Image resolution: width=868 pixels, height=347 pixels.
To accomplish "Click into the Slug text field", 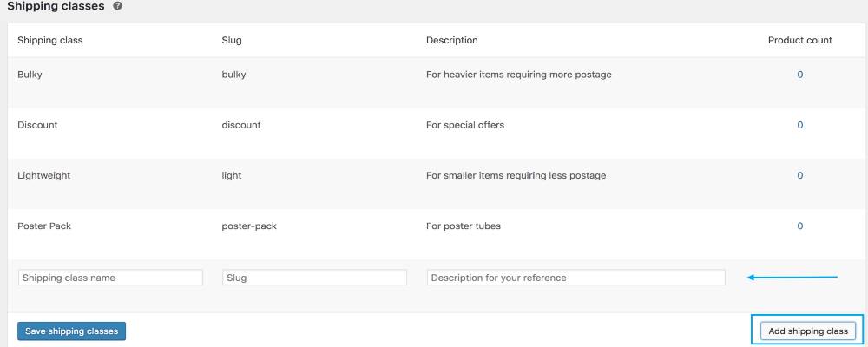I will tap(314, 278).
